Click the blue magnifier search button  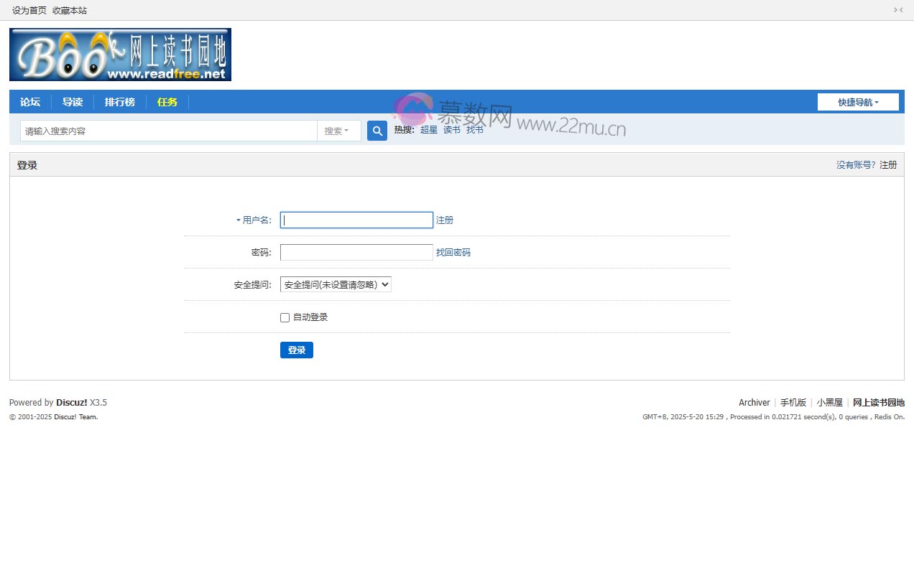(x=377, y=131)
